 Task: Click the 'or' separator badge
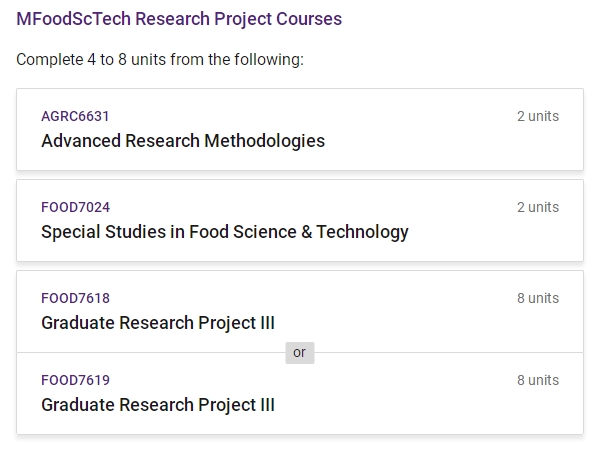(300, 353)
